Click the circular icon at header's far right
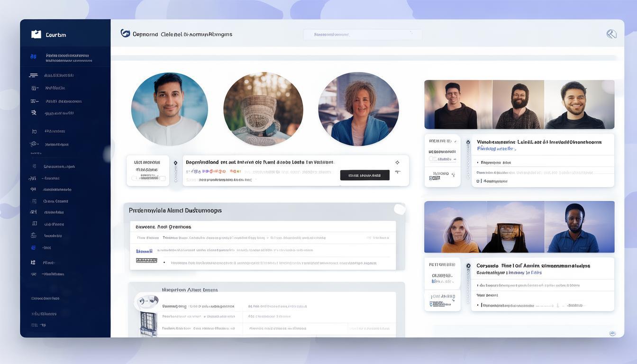Viewport: 637px width, 364px height. [611, 34]
